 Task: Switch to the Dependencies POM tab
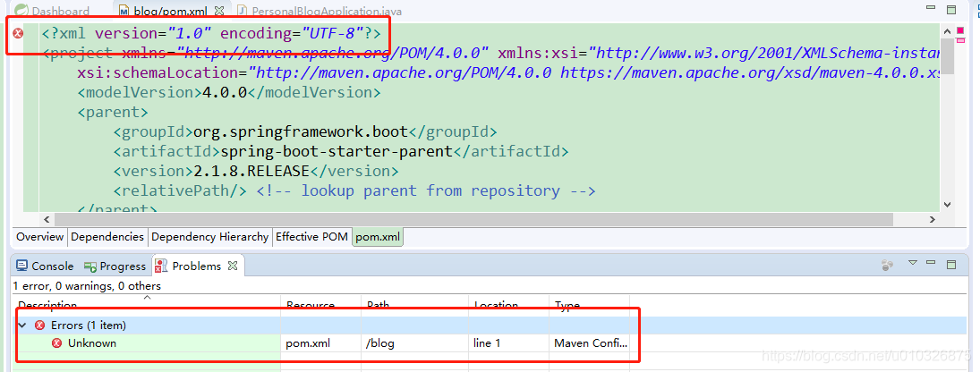point(107,237)
